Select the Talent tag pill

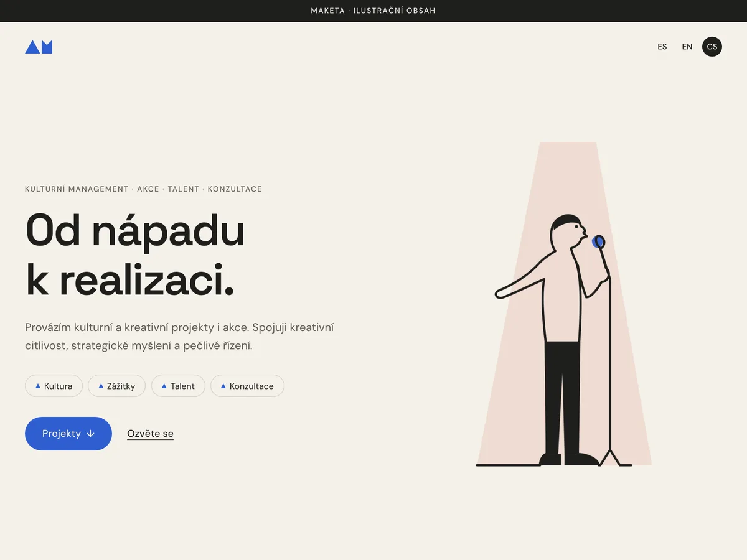click(x=178, y=386)
